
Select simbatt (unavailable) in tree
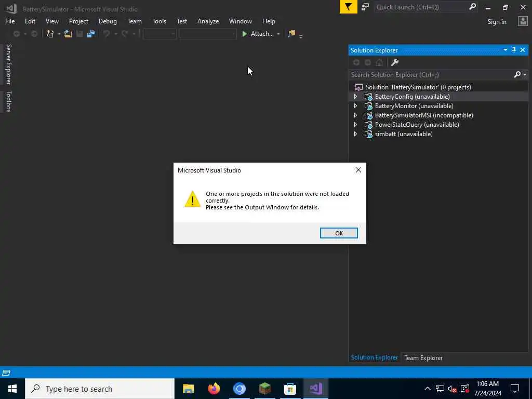(x=403, y=134)
